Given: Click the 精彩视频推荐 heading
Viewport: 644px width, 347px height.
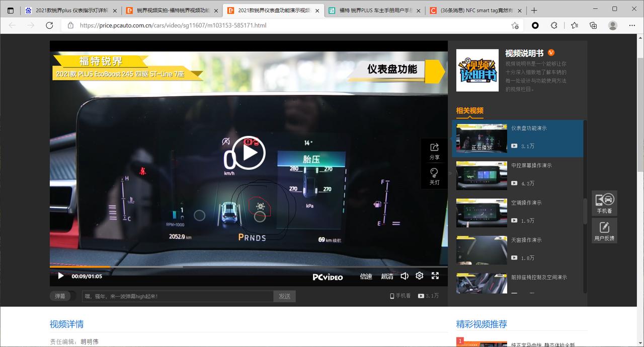Looking at the screenshot, I should (x=481, y=324).
